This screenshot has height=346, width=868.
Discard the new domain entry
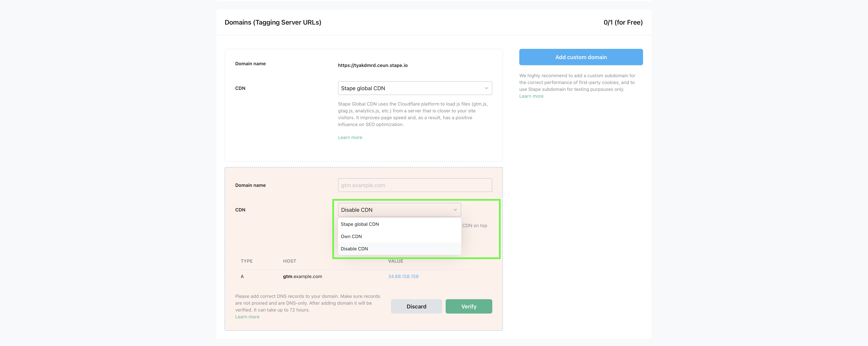point(416,306)
